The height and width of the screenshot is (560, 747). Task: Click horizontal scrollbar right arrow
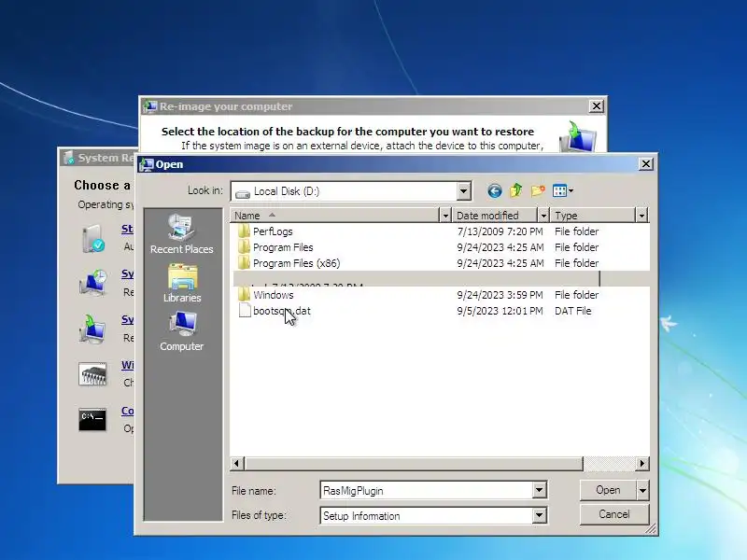642,463
